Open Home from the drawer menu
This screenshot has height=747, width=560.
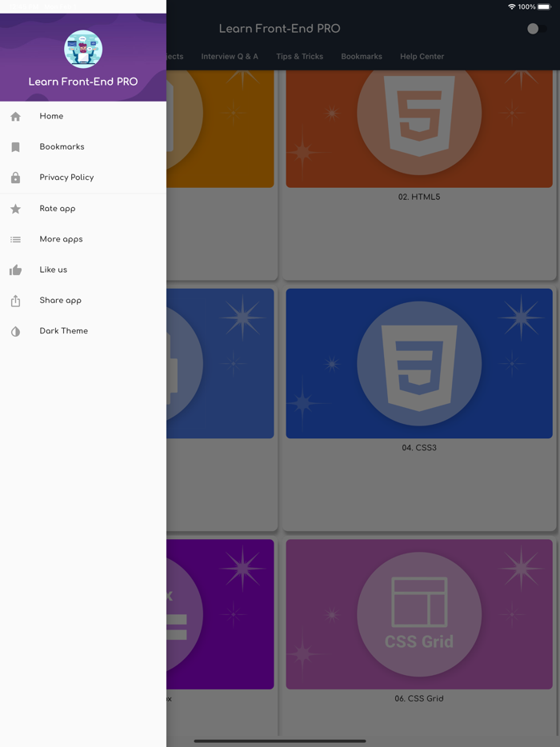pos(83,116)
